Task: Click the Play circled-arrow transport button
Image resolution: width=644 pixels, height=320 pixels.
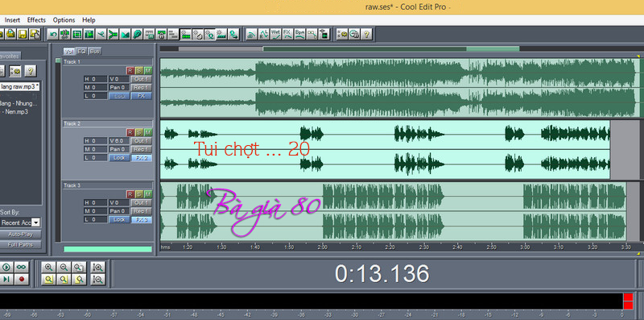Action: (x=6, y=268)
